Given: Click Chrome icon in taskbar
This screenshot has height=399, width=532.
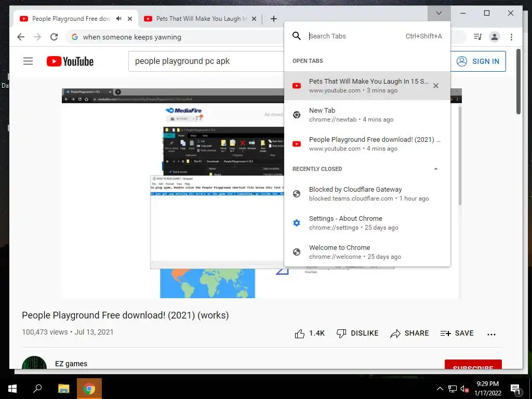Looking at the screenshot, I should click(x=89, y=389).
